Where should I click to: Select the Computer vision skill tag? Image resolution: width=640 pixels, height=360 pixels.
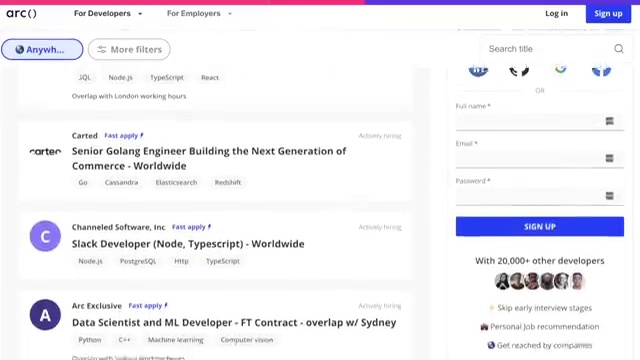(247, 340)
